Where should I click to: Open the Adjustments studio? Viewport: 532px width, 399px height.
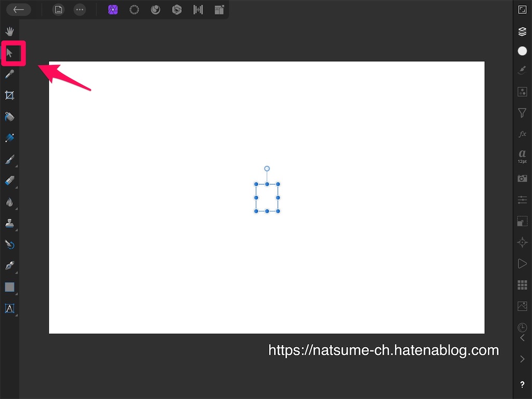pyautogui.click(x=522, y=91)
